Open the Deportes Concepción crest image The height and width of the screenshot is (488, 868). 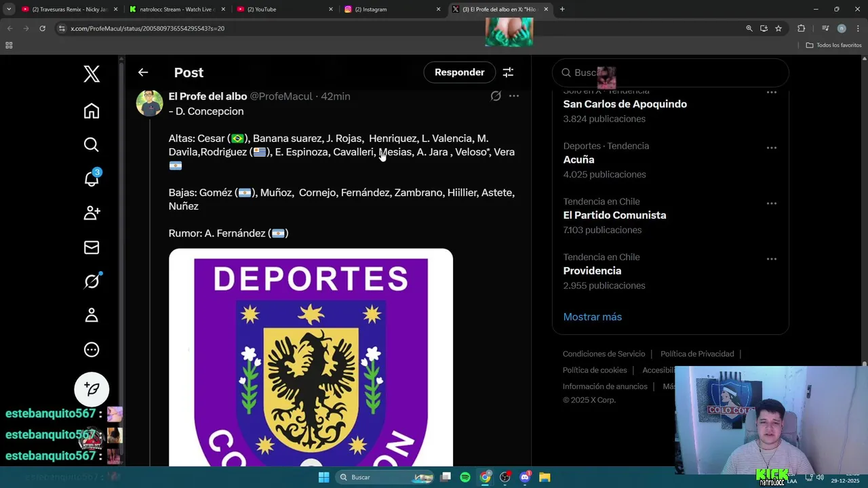point(311,357)
